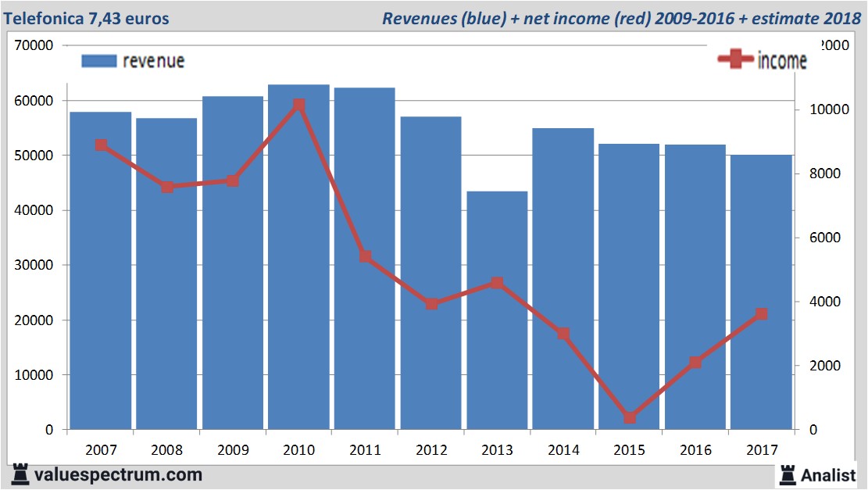Click the 2012 net income marker
Viewport: 868px width, 490px height.
431,304
